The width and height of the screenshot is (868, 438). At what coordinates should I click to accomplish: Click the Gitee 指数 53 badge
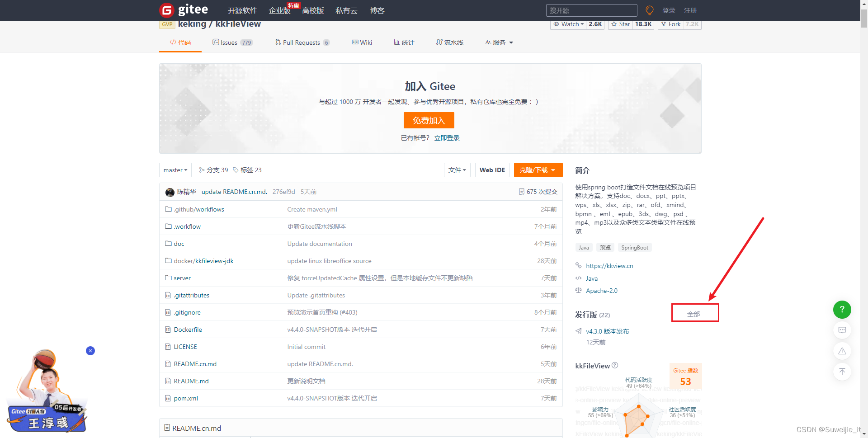685,377
